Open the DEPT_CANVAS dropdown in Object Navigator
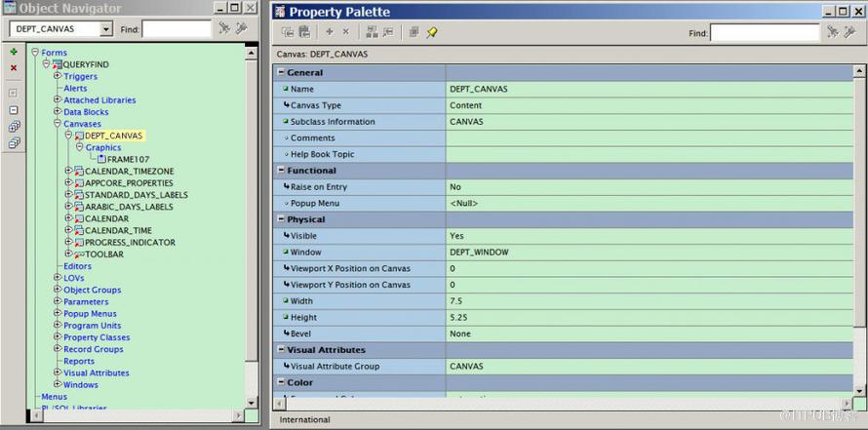868x430 pixels. 105,29
